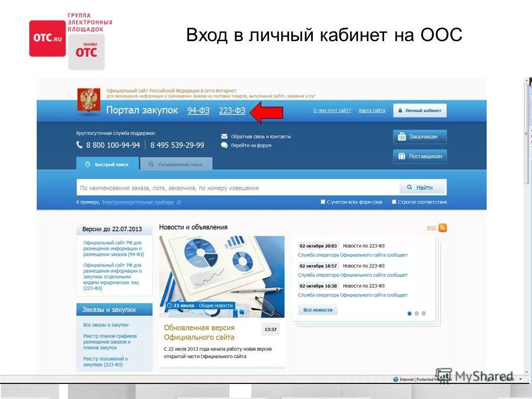Click the Найти search button
The height and width of the screenshot is (399, 532).
click(x=422, y=187)
